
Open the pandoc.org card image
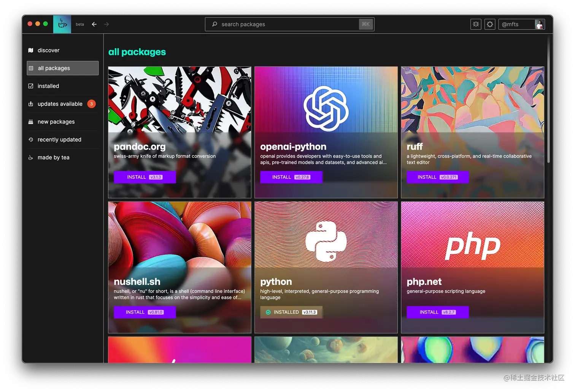click(179, 100)
